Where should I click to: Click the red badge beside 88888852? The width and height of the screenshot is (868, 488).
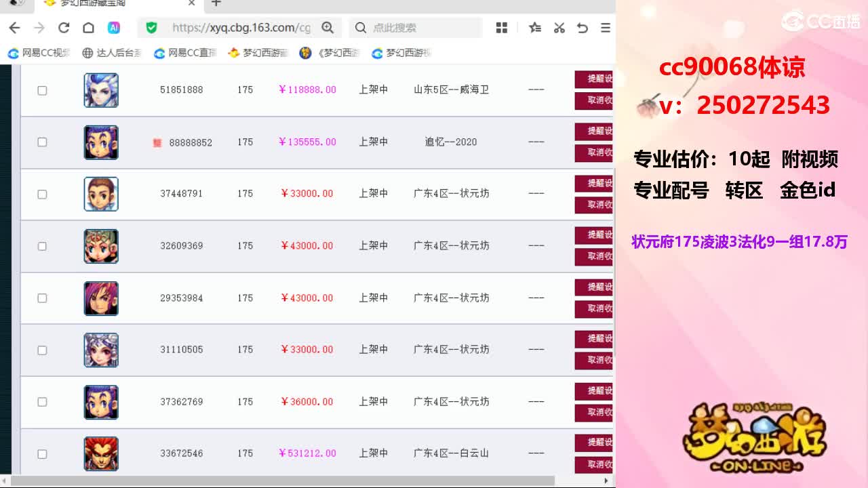(x=157, y=142)
